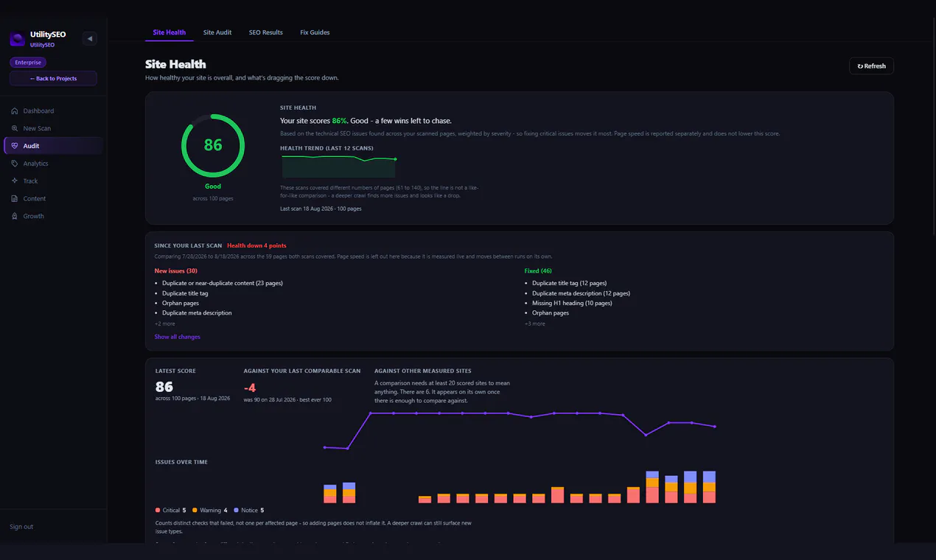Click the health trend sparkline chart
Viewport: 936px width, 560px height.
point(339,166)
